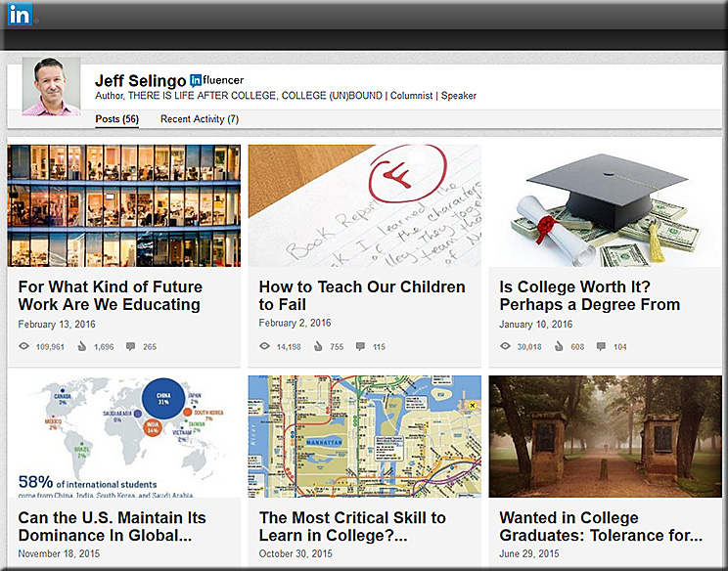Click the LinkedIn logo icon
This screenshot has height=571, width=728.
(20, 14)
